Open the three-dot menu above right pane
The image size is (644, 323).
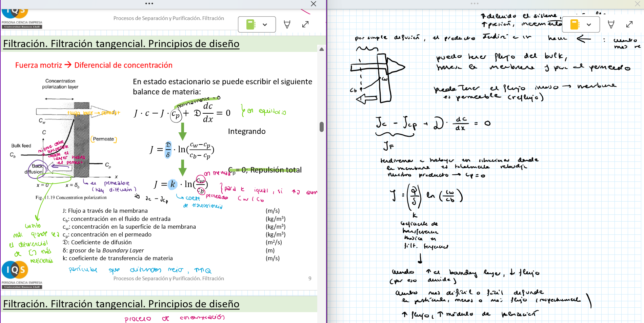[475, 4]
